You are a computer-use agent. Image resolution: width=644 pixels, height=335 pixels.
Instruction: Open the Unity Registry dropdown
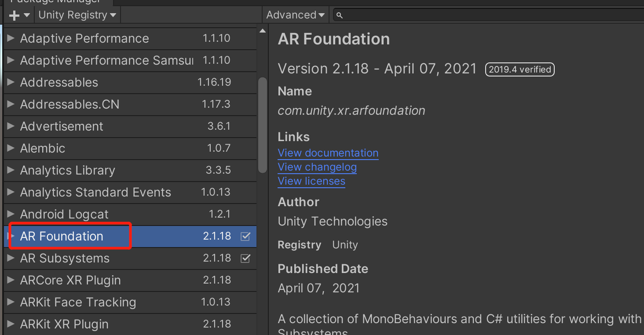tap(77, 15)
